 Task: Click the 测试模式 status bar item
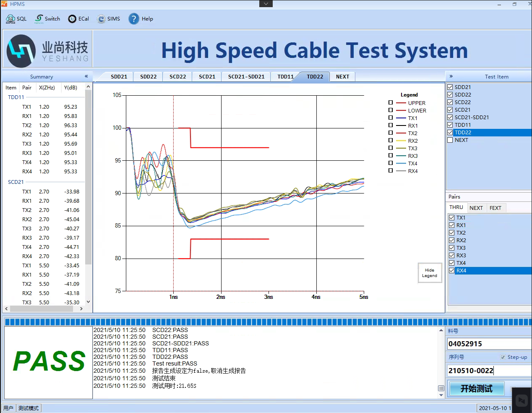29,408
